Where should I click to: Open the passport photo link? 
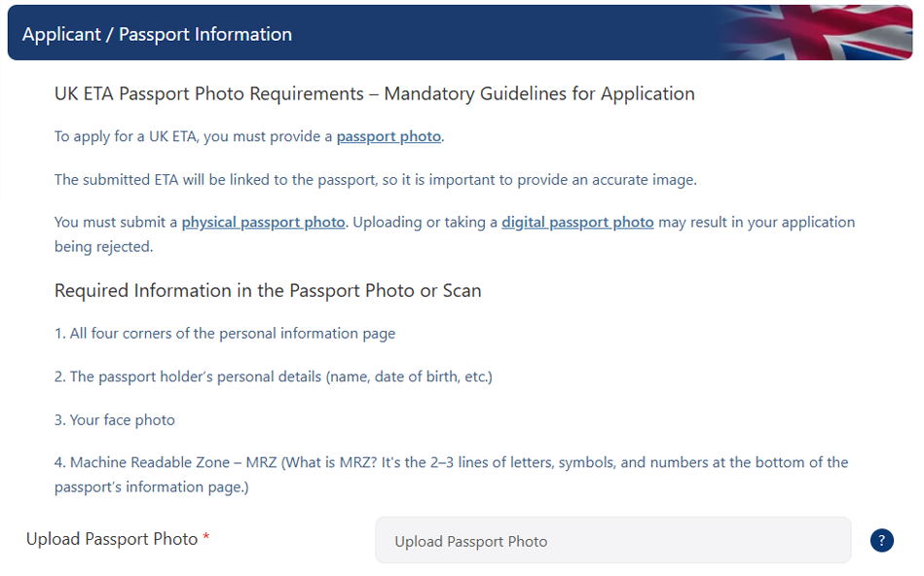[388, 136]
